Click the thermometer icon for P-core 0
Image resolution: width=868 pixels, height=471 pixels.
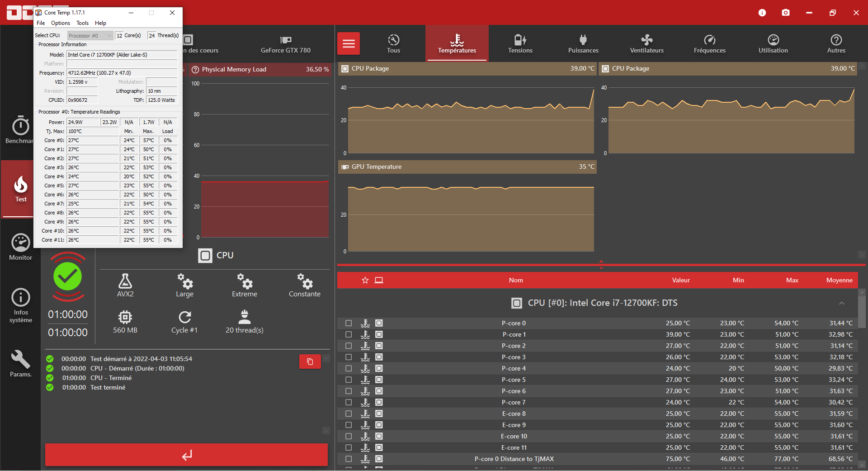point(365,323)
